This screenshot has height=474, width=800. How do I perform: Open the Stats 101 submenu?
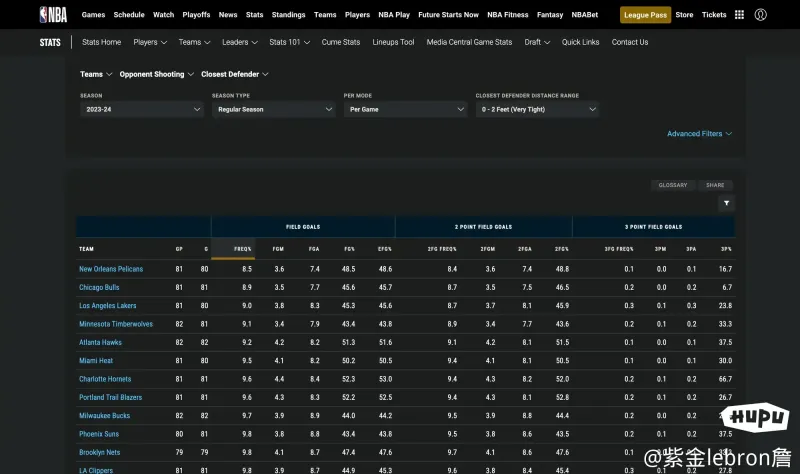(289, 42)
